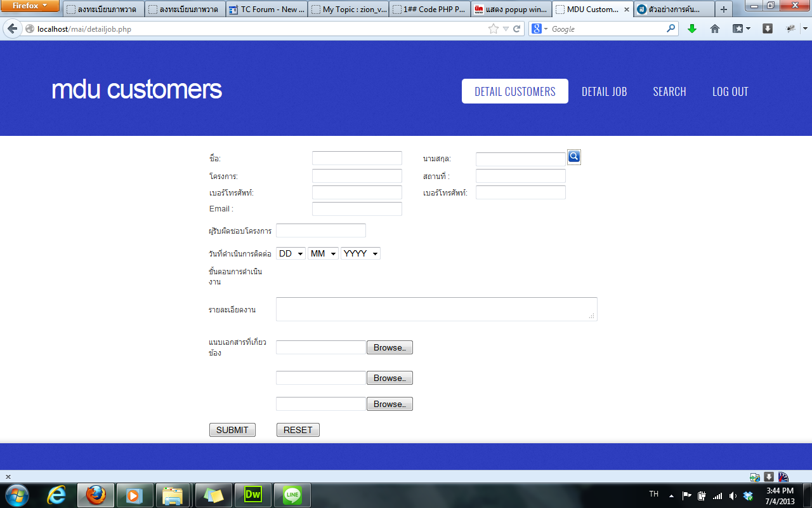The image size is (812, 508).
Task: Click into the โครงการ input field
Action: (357, 176)
